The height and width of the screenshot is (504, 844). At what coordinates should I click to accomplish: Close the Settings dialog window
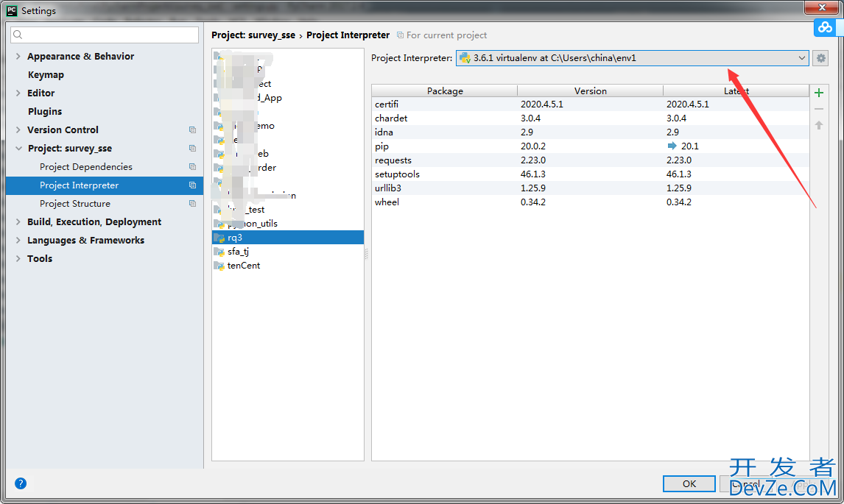pos(821,7)
